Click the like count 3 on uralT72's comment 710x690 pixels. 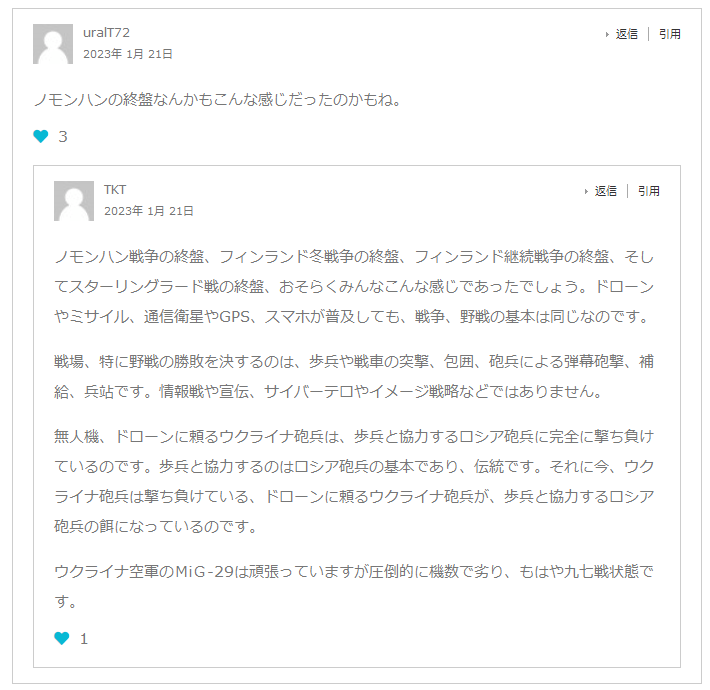click(x=63, y=136)
